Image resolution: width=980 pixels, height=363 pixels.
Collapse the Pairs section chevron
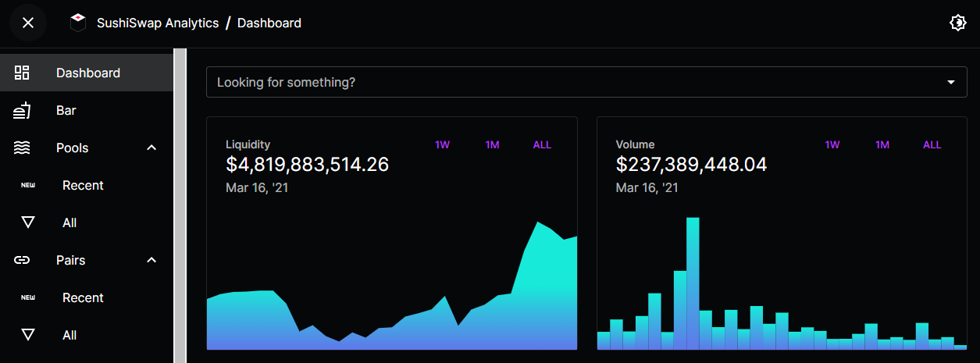151,260
